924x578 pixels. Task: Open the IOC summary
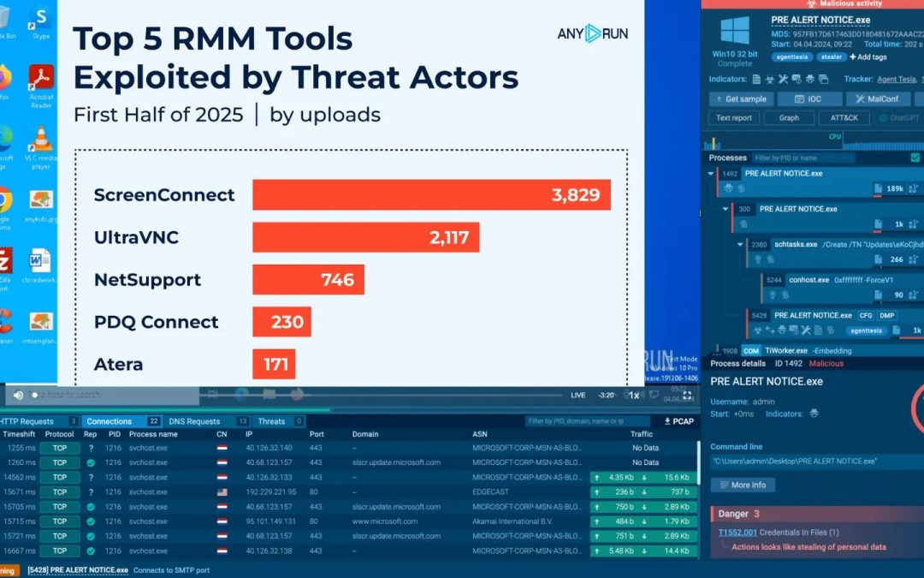[808, 99]
